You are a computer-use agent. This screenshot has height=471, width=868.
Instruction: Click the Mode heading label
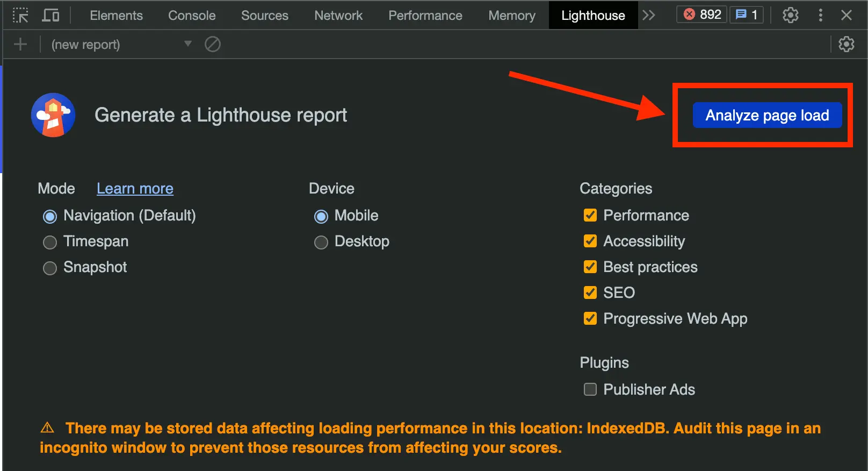point(56,189)
